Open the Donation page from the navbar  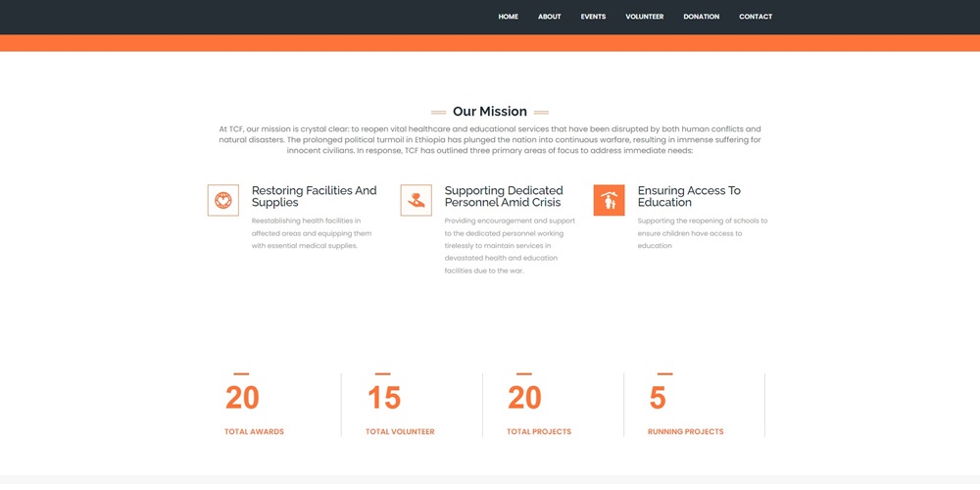(x=701, y=17)
